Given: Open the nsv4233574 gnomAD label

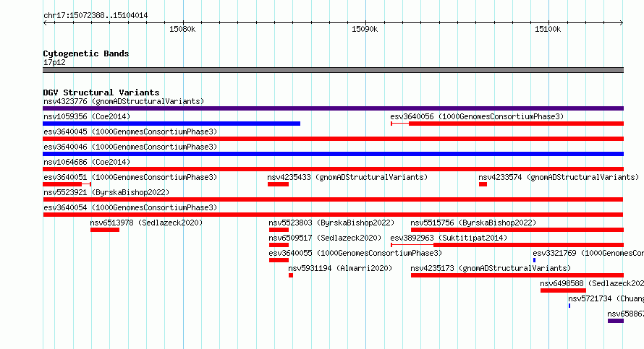Looking at the screenshot, I should pyautogui.click(x=559, y=177).
